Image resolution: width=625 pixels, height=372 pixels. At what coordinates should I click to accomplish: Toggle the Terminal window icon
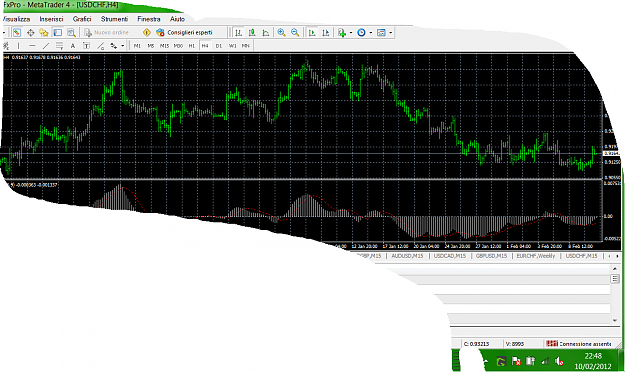point(58,33)
